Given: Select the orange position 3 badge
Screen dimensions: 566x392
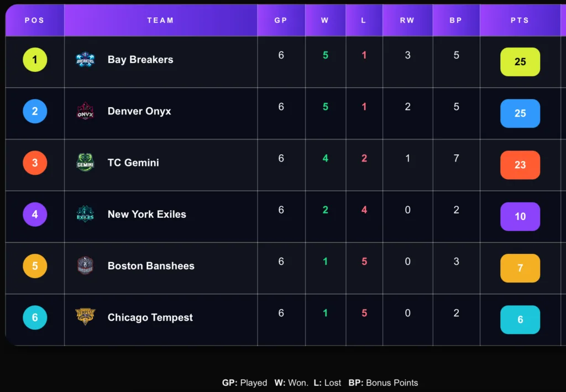Looking at the screenshot, I should 35,163.
